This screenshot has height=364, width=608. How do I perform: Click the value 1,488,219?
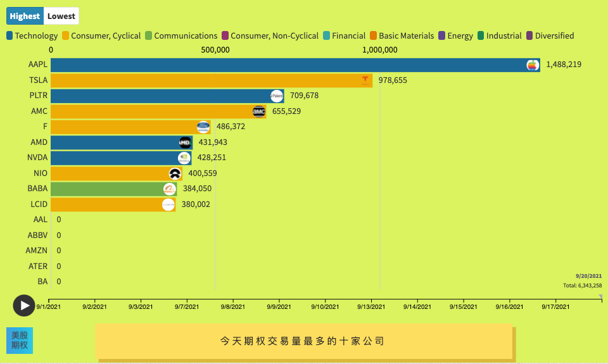pyautogui.click(x=564, y=65)
